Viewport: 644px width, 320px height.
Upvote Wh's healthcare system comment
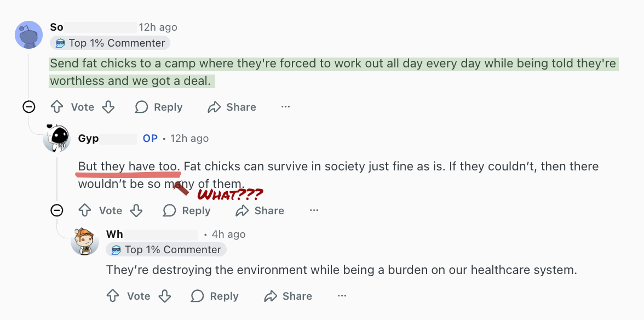[x=113, y=296]
